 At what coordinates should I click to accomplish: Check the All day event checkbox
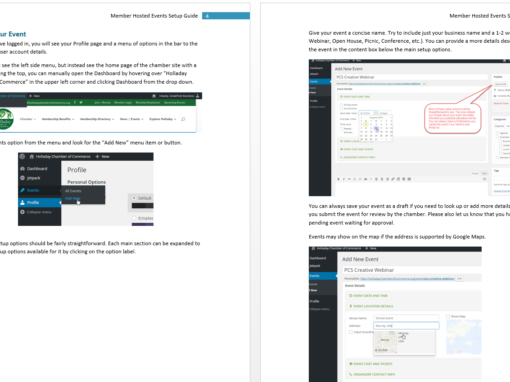click(341, 105)
